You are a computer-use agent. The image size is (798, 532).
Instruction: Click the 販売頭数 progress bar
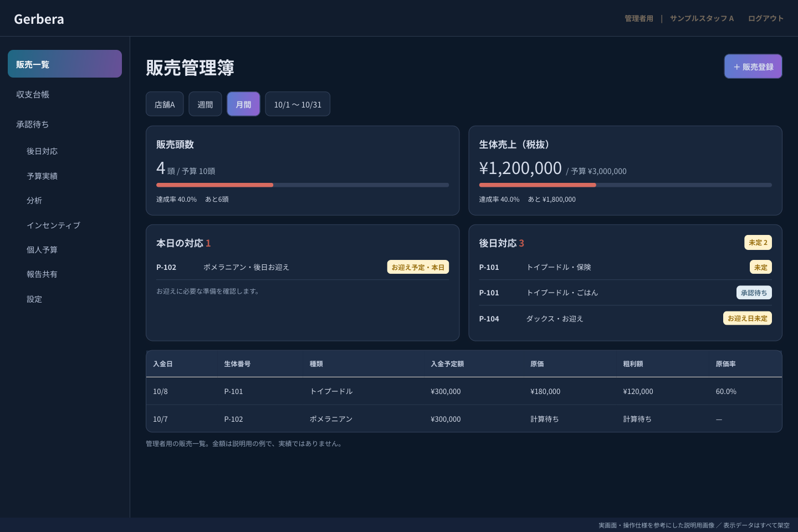tap(303, 185)
